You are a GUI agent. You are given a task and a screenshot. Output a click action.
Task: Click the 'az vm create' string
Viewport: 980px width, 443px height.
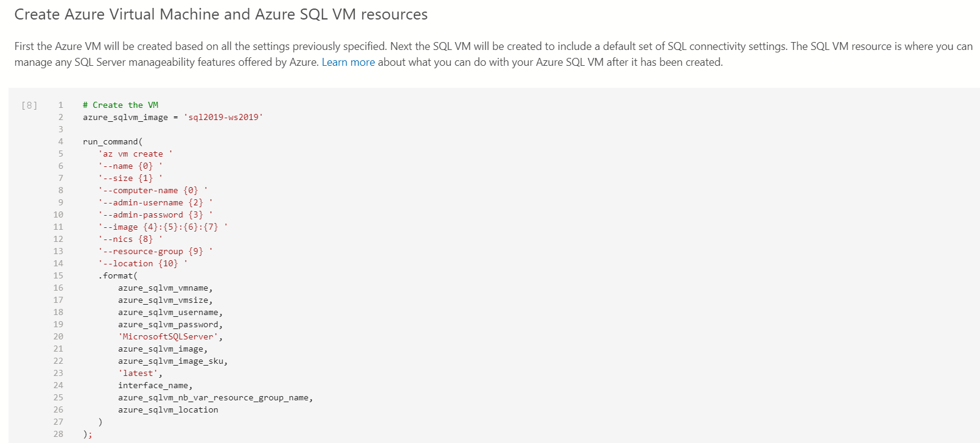click(136, 154)
